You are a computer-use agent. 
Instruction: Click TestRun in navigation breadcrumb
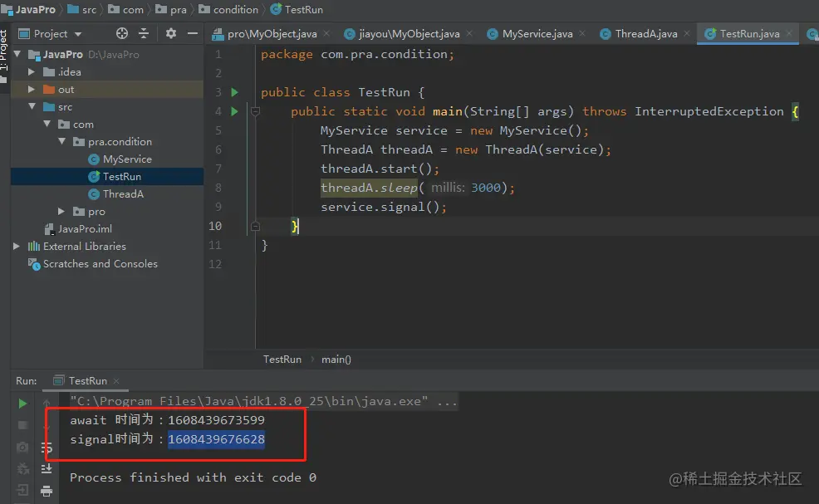click(297, 9)
